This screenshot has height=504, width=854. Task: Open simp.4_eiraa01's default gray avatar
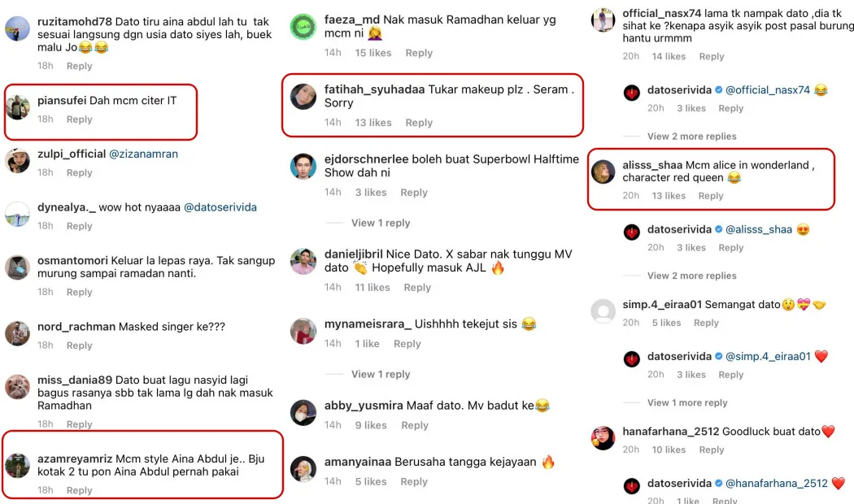click(x=603, y=311)
